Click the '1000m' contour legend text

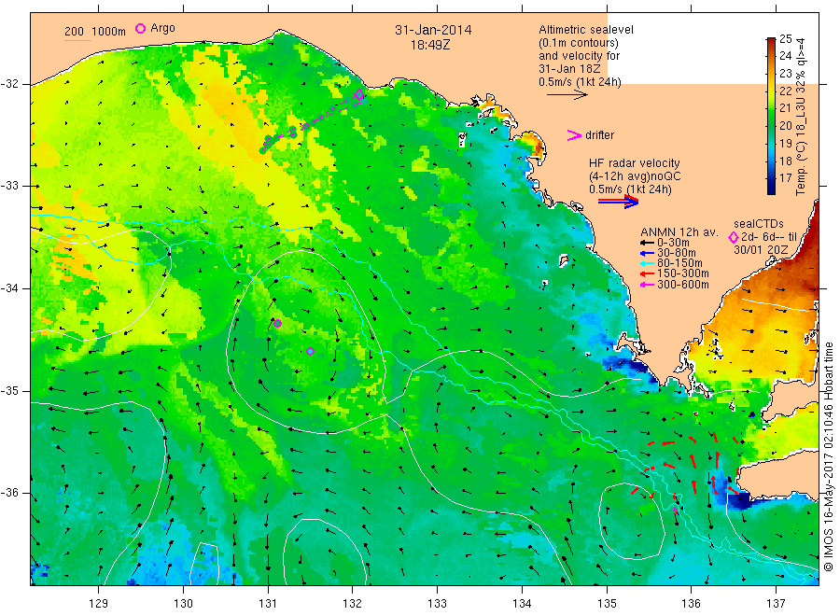tap(109, 32)
